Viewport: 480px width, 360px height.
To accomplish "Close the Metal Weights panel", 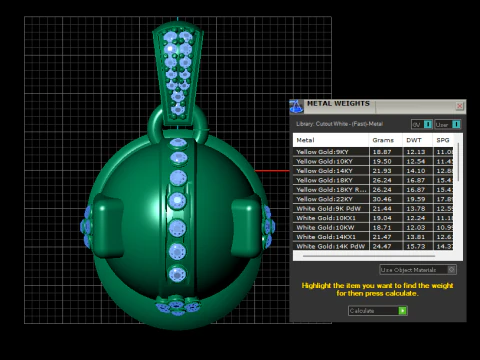I will (460, 106).
